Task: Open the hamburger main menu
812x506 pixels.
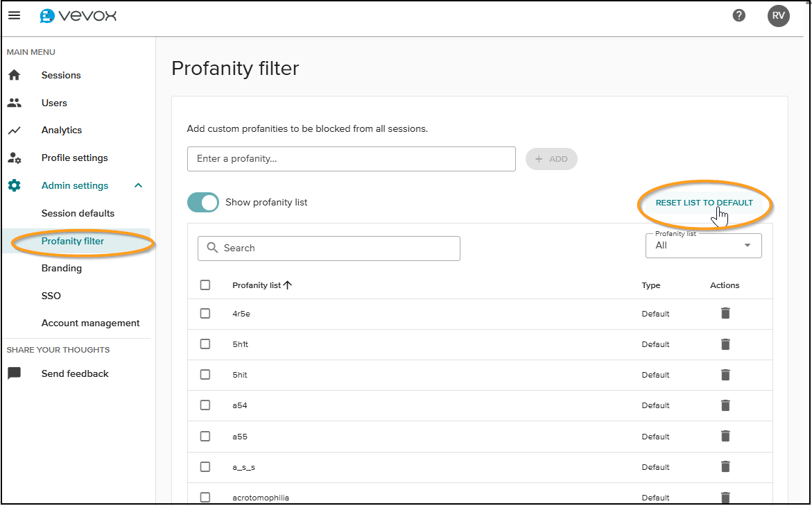Action: point(15,15)
